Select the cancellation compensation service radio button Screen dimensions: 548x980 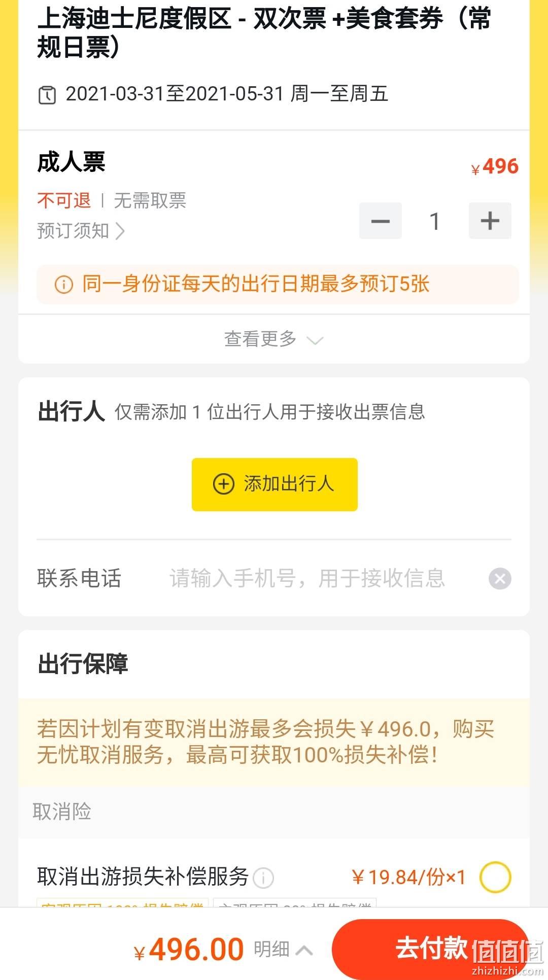tap(495, 877)
